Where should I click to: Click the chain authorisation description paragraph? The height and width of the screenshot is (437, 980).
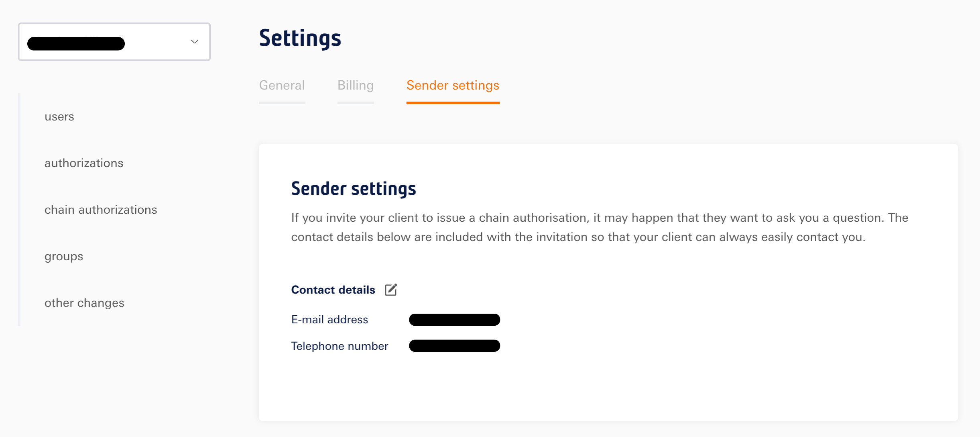pyautogui.click(x=600, y=227)
